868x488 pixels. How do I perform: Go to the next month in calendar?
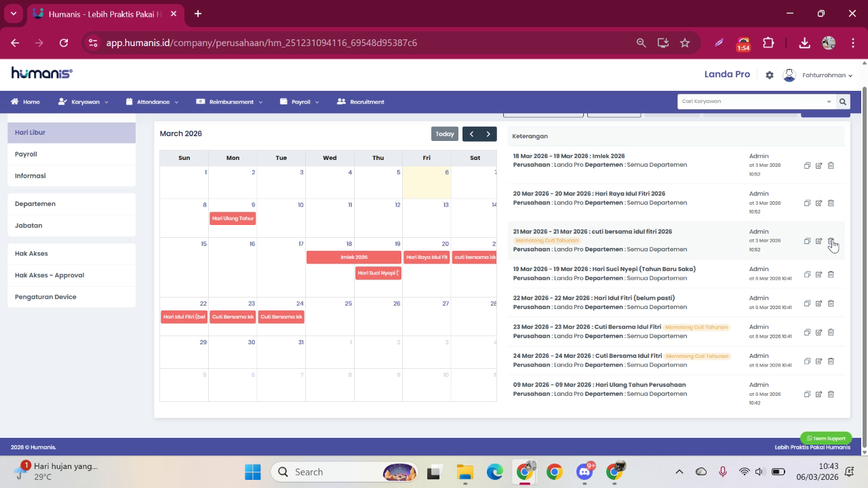click(488, 134)
